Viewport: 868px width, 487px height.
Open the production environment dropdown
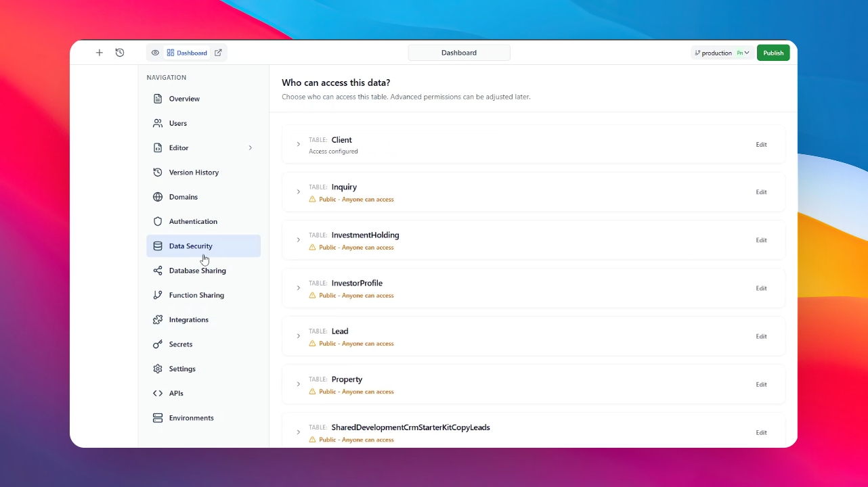tap(722, 53)
